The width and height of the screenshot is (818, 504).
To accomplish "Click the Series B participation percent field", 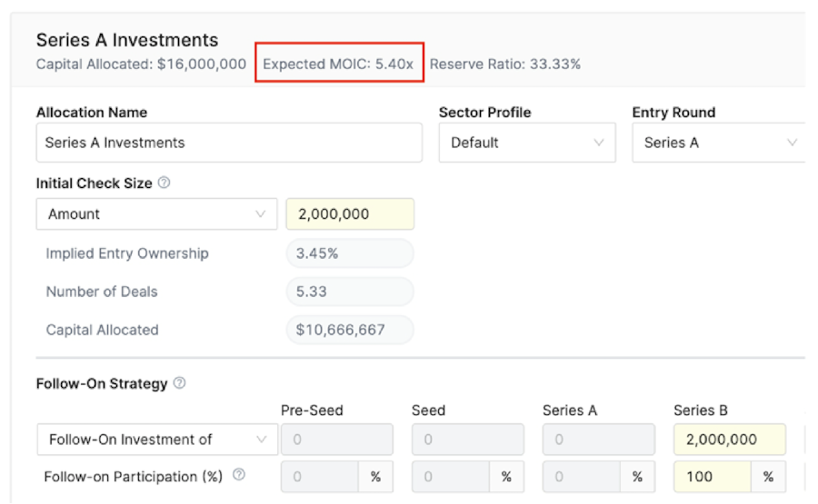I will [x=712, y=477].
